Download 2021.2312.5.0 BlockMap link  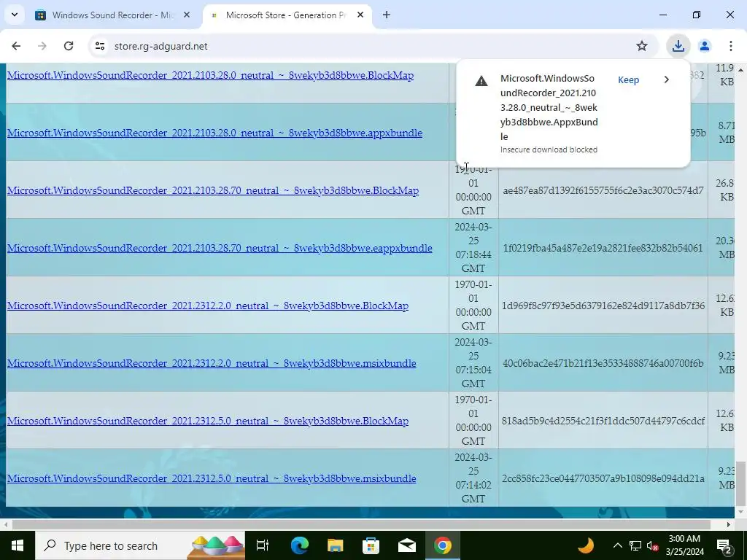208,421
